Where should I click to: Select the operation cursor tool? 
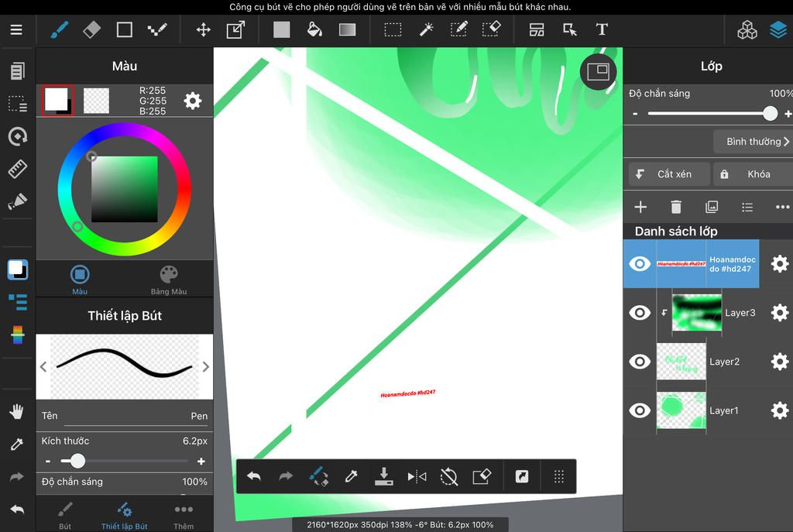tap(570, 29)
